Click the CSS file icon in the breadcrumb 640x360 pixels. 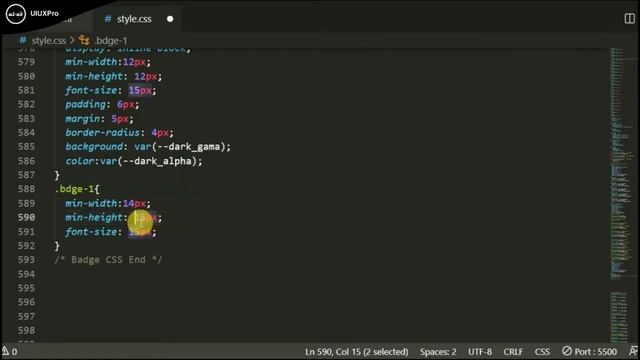point(23,40)
